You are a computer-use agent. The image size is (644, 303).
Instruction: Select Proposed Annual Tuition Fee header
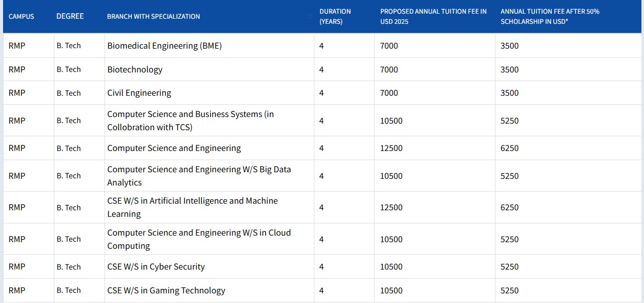tap(434, 16)
